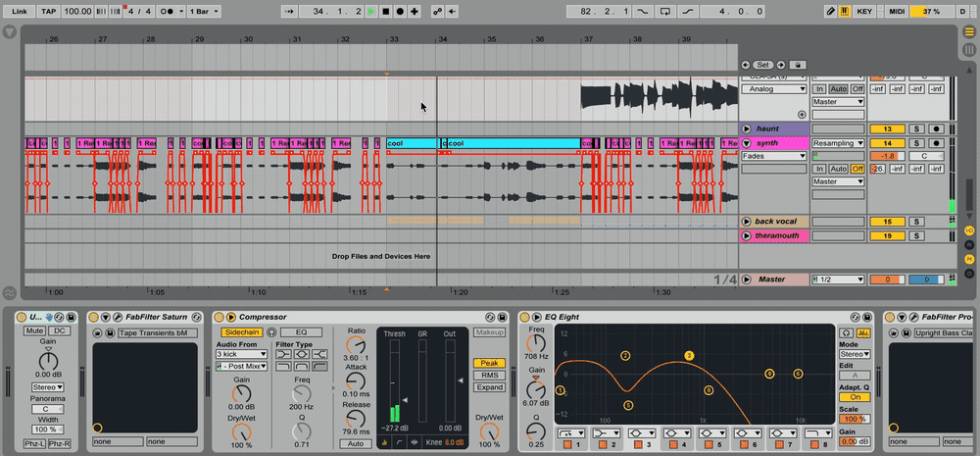The width and height of the screenshot is (980, 456).
Task: Open the Fades chooser dropdown
Action: click(x=774, y=156)
